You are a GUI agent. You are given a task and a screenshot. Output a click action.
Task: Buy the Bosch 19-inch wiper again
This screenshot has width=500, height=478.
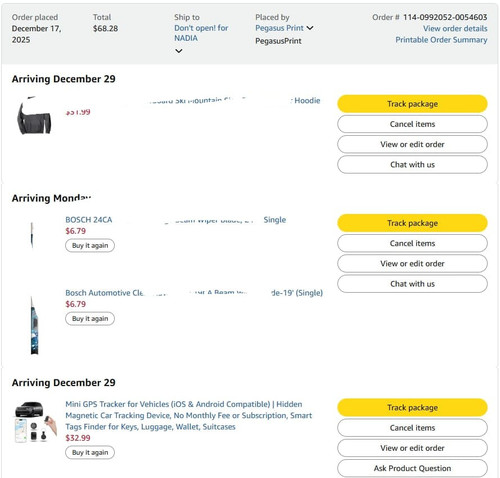coord(90,319)
